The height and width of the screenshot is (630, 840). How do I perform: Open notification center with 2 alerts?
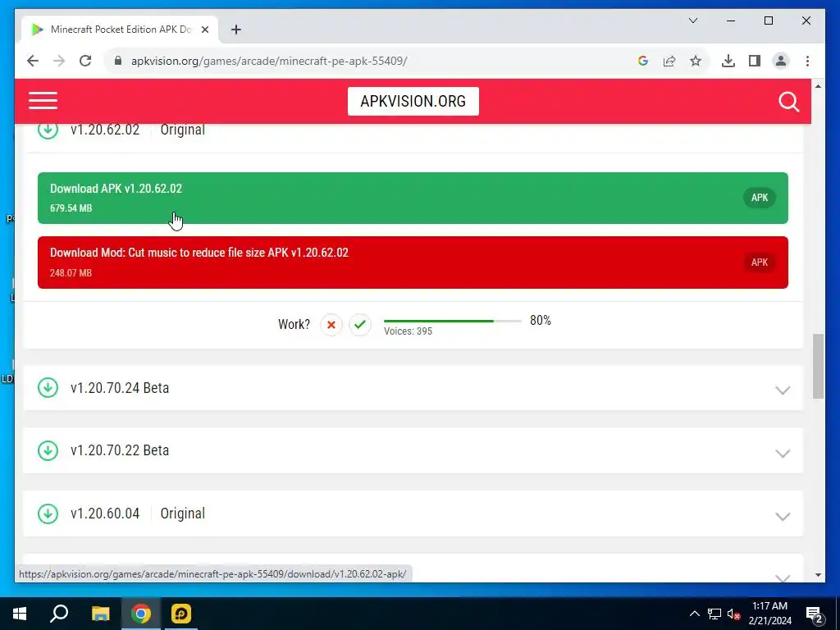pyautogui.click(x=815, y=614)
